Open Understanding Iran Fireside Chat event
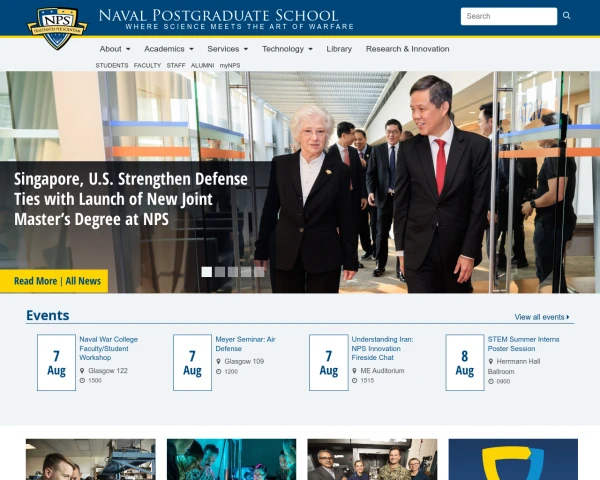 click(x=382, y=348)
